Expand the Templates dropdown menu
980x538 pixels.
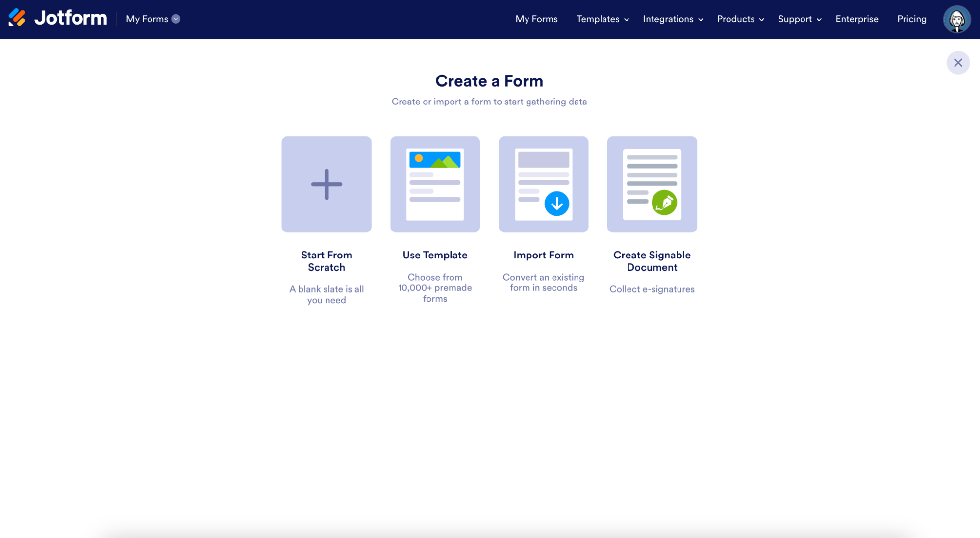pyautogui.click(x=601, y=19)
